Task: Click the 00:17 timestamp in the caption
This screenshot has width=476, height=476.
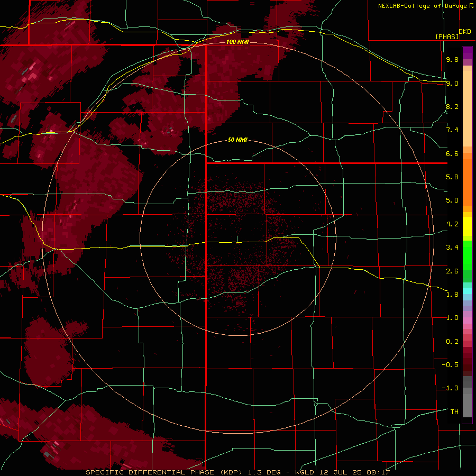Action: pyautogui.click(x=378, y=472)
